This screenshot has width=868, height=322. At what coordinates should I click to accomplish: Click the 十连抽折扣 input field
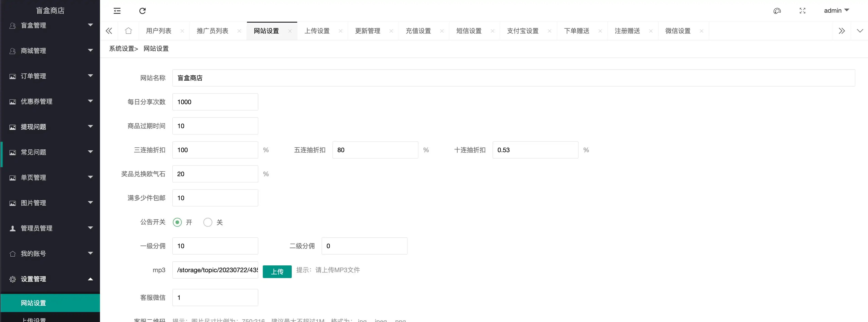[535, 150]
